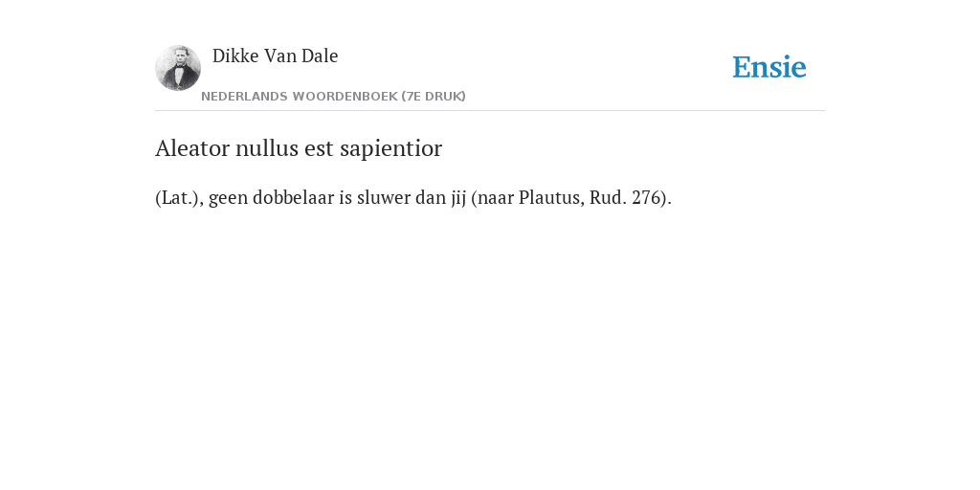
Task: Click the word Dikke in the author name
Action: (x=235, y=56)
